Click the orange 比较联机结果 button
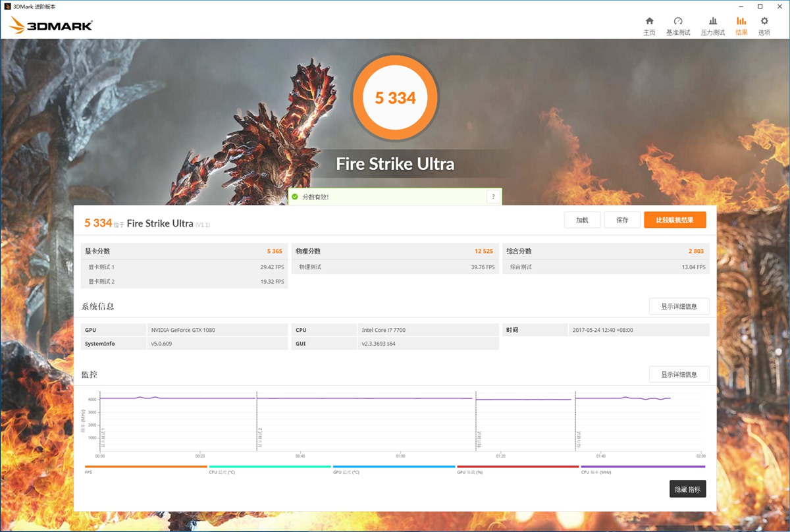 674,220
